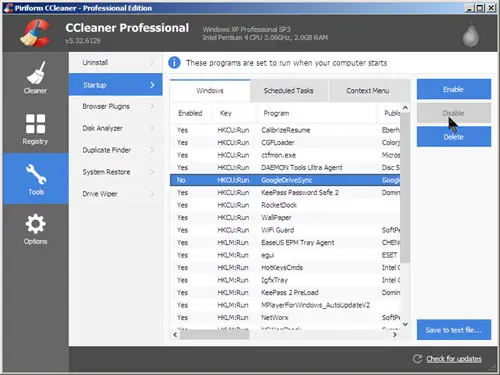Click the pear icon in header
The width and height of the screenshot is (500, 375).
tap(471, 34)
